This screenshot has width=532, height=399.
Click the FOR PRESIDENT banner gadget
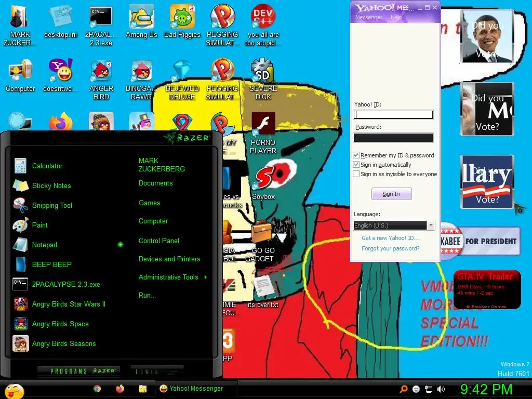tap(480, 241)
